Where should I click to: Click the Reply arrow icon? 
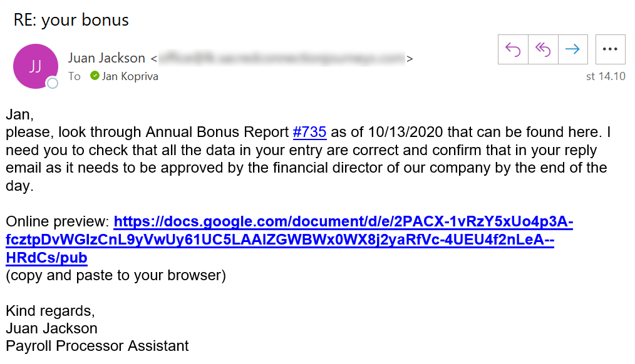point(513,49)
